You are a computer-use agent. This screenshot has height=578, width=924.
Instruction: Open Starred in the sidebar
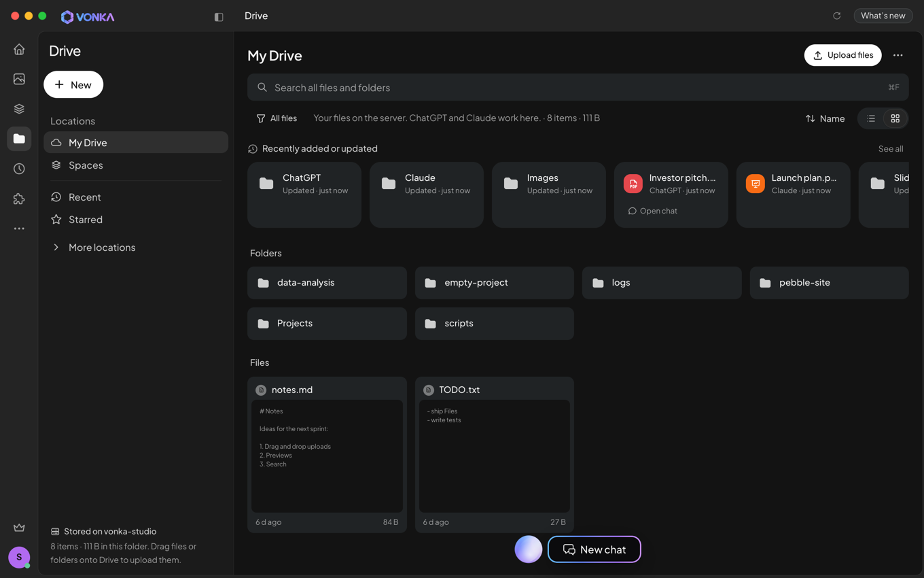(136, 220)
